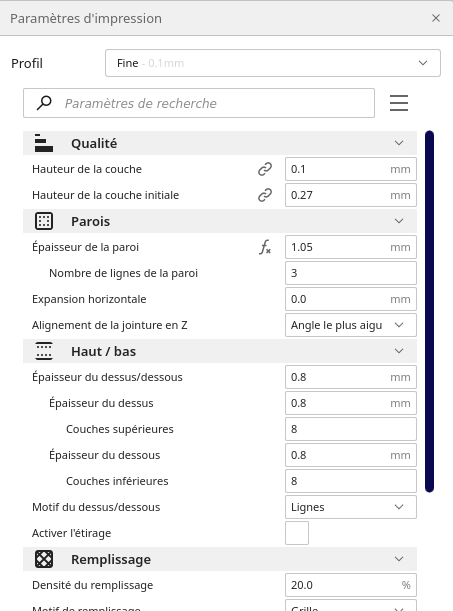Click the Activer l'étirage label

tap(71, 533)
